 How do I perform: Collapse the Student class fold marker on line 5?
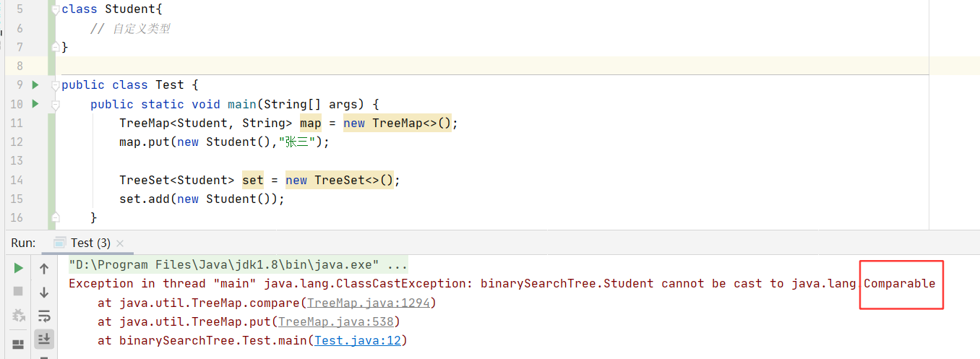pos(56,9)
